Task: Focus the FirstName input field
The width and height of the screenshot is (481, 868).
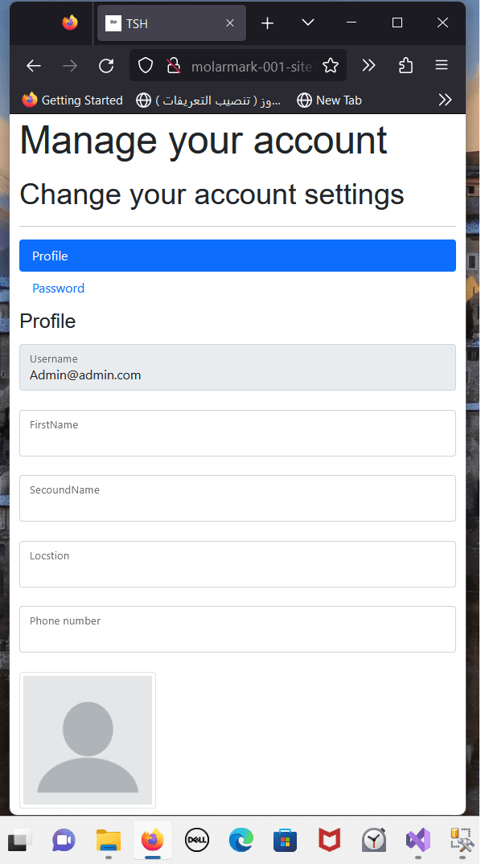Action: click(238, 433)
